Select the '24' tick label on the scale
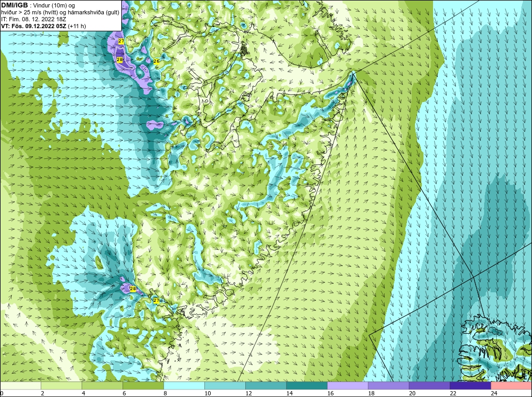532x397 pixels. click(494, 393)
